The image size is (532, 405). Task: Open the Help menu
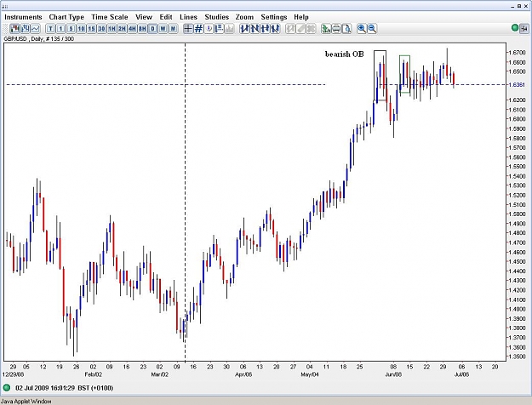pos(301,17)
